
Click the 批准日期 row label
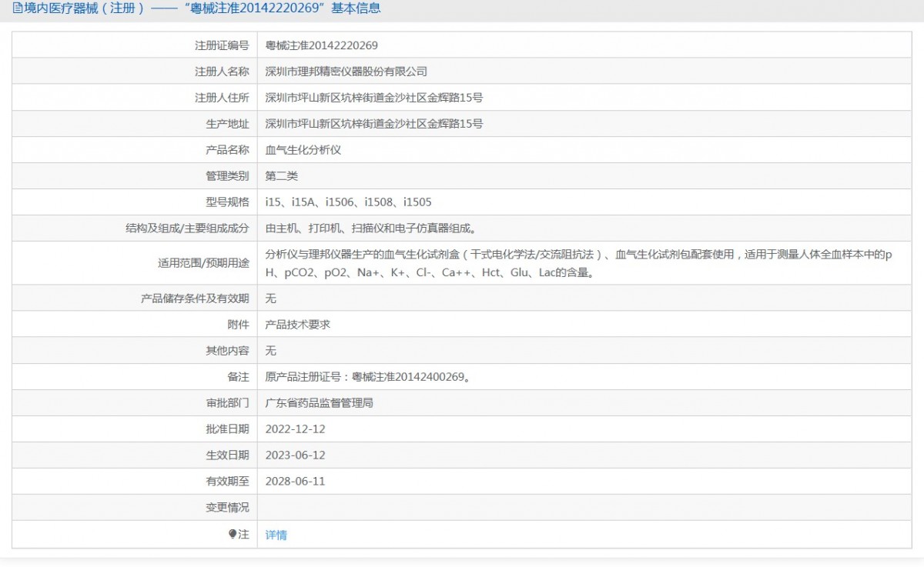click(227, 429)
